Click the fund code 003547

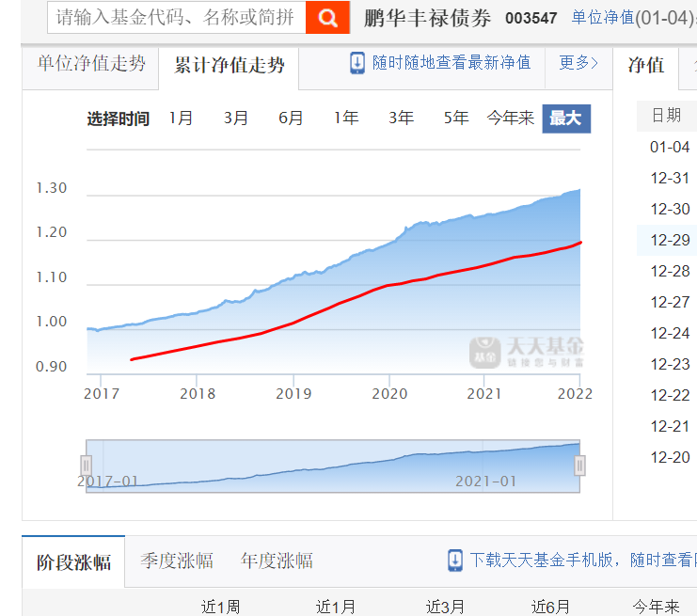pyautogui.click(x=531, y=18)
